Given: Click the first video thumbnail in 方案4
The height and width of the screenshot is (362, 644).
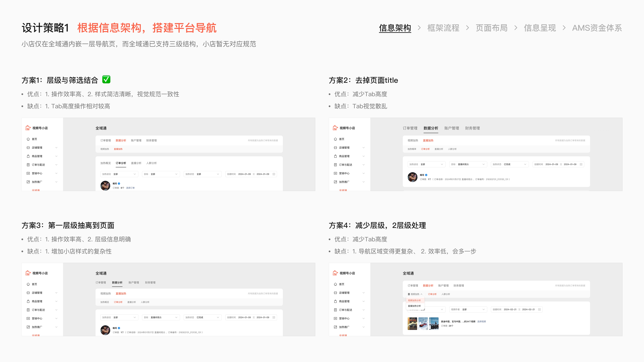Looking at the screenshot, I should tap(412, 324).
